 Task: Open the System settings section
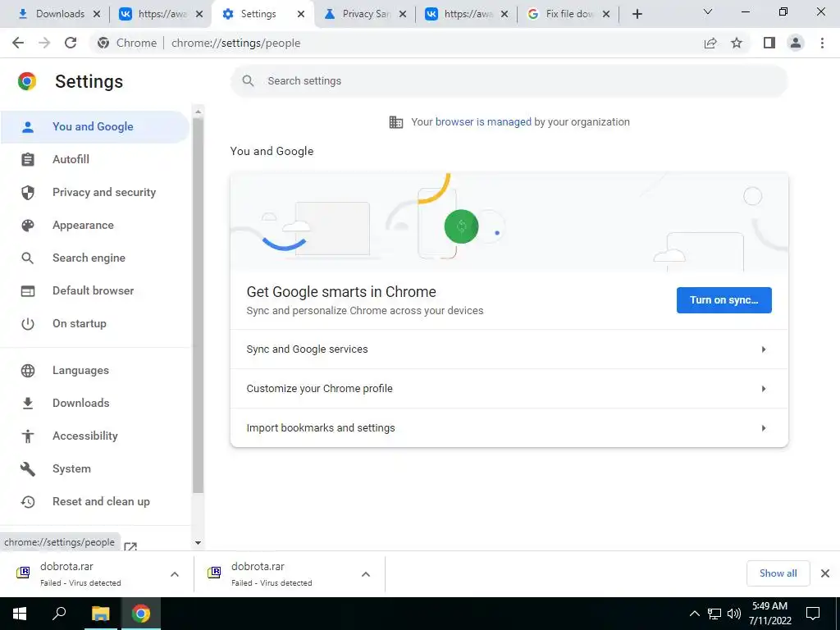tap(95, 469)
